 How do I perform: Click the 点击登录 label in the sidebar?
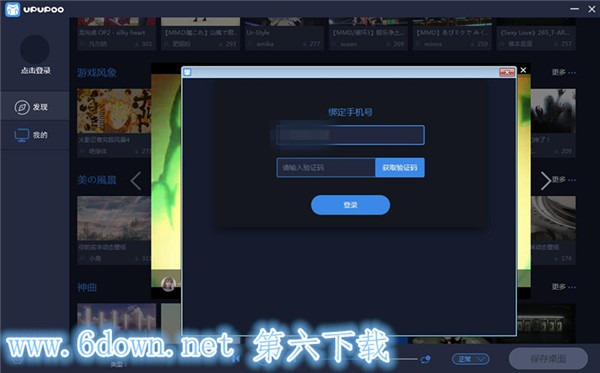(x=36, y=70)
